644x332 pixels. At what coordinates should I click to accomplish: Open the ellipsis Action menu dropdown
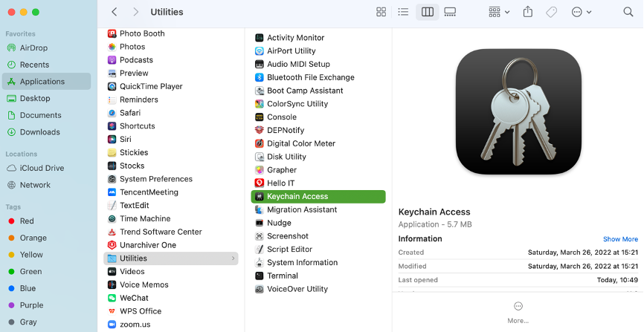pos(582,12)
